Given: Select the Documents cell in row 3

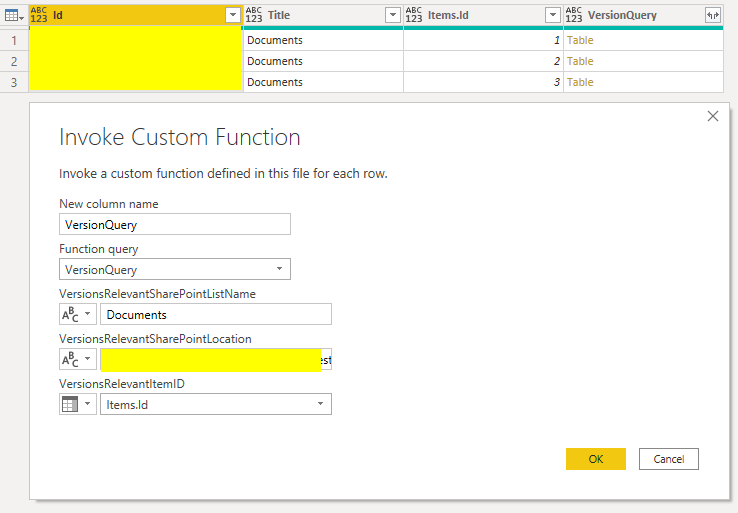Looking at the screenshot, I should pyautogui.click(x=323, y=82).
